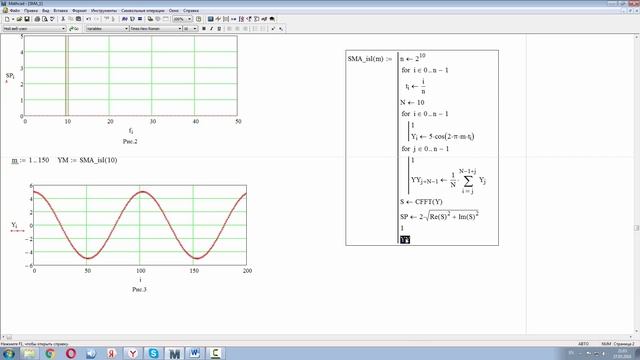Show the Greek symbols toolbar icon
The image size is (640, 360).
[264, 19]
